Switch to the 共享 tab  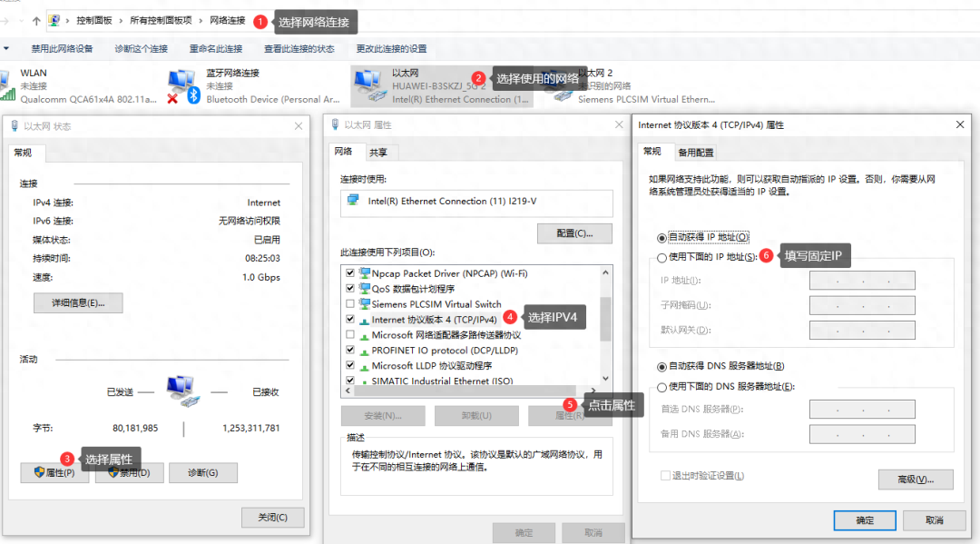381,153
